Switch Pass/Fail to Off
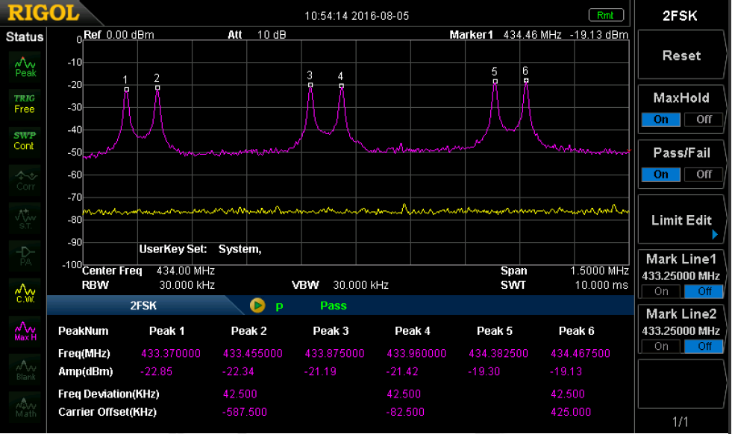 tap(703, 174)
